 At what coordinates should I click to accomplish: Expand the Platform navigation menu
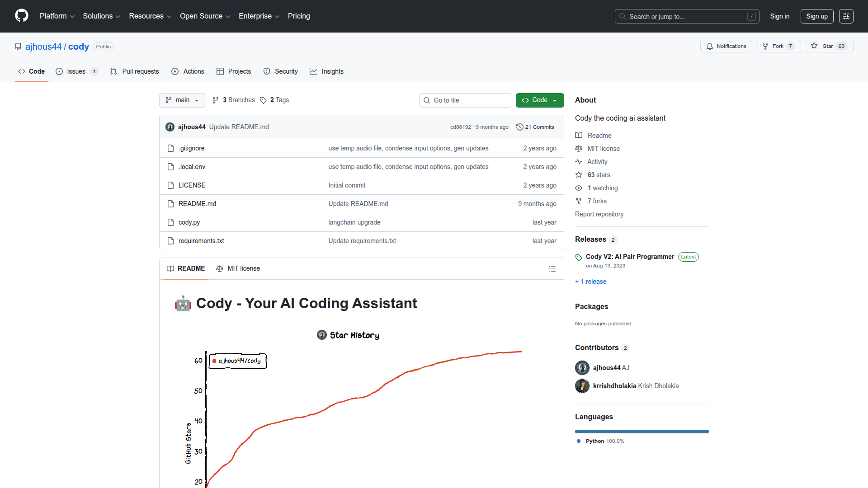(x=57, y=16)
